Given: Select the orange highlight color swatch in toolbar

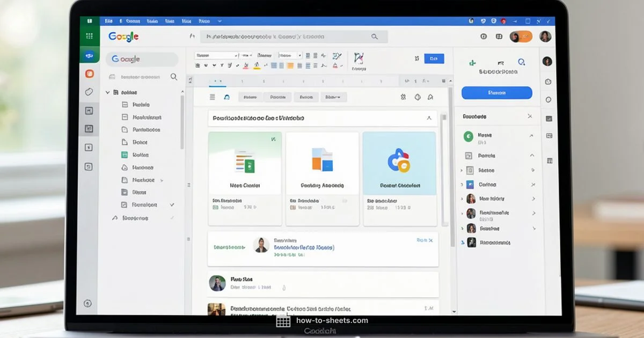Looking at the screenshot, I should (x=290, y=65).
